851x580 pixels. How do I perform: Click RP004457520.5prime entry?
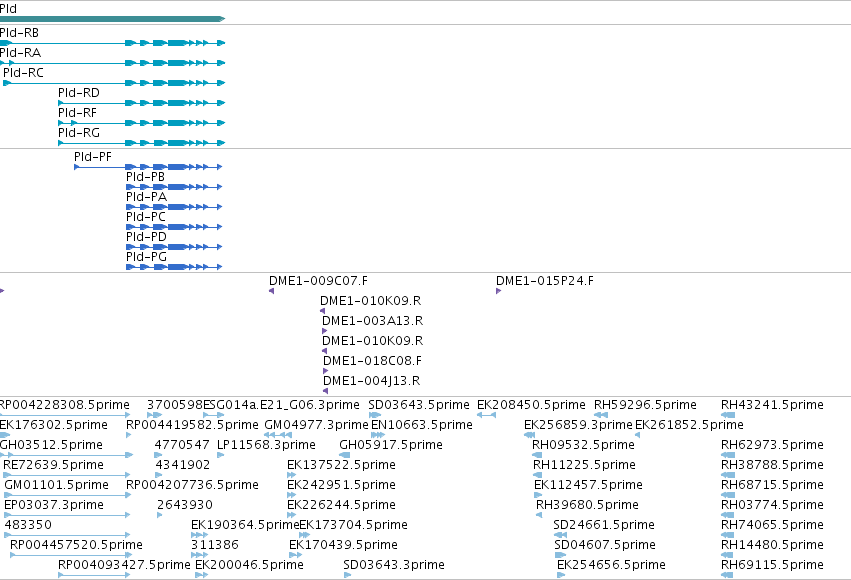77,545
